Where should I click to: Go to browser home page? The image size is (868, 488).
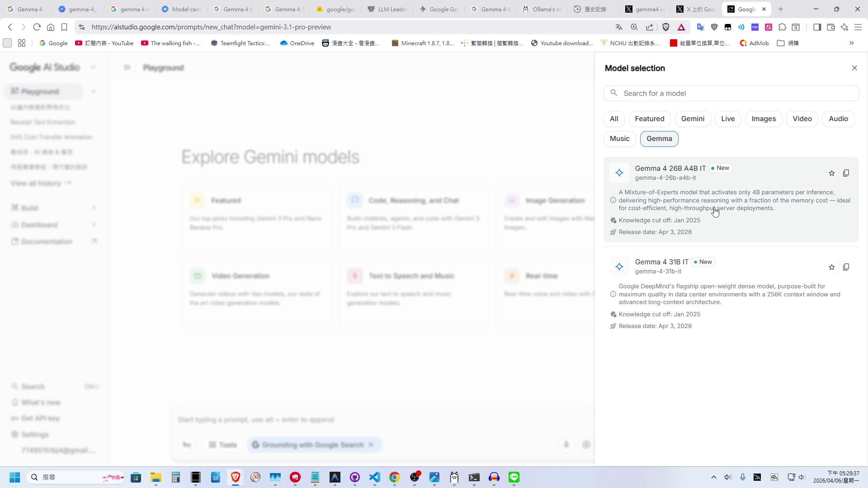[51, 27]
